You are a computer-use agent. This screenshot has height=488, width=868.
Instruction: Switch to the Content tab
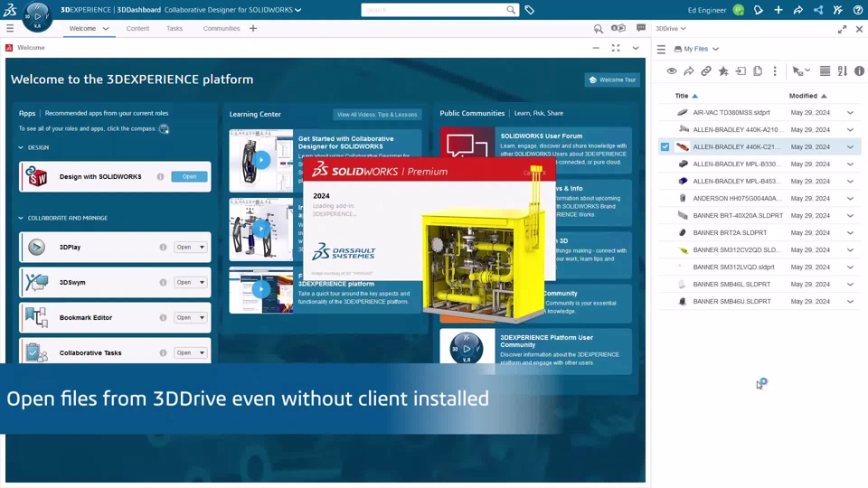coord(137,28)
